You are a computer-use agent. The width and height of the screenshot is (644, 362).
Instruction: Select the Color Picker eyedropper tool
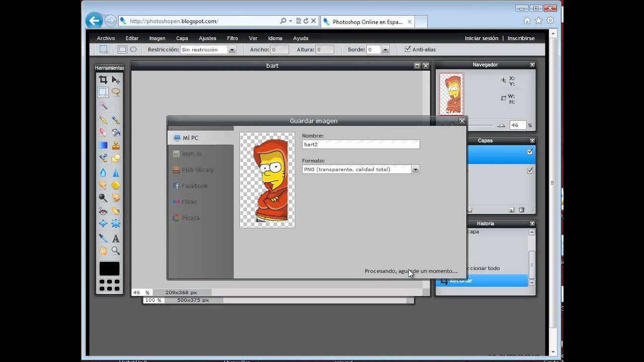point(103,238)
